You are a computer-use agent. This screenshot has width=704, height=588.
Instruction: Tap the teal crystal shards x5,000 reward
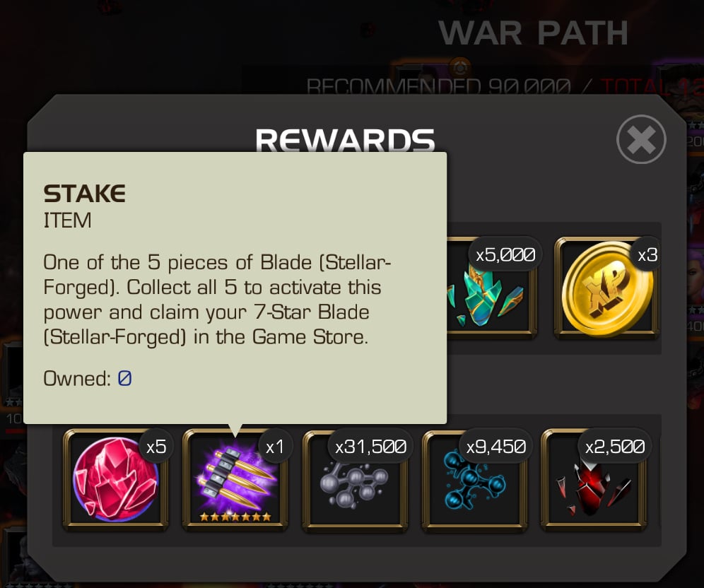point(492,288)
